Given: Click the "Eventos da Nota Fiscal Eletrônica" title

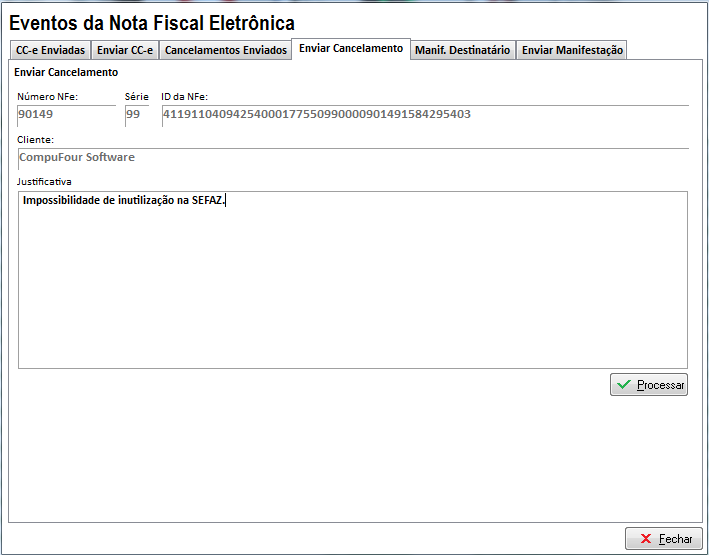Looking at the screenshot, I should click(152, 22).
